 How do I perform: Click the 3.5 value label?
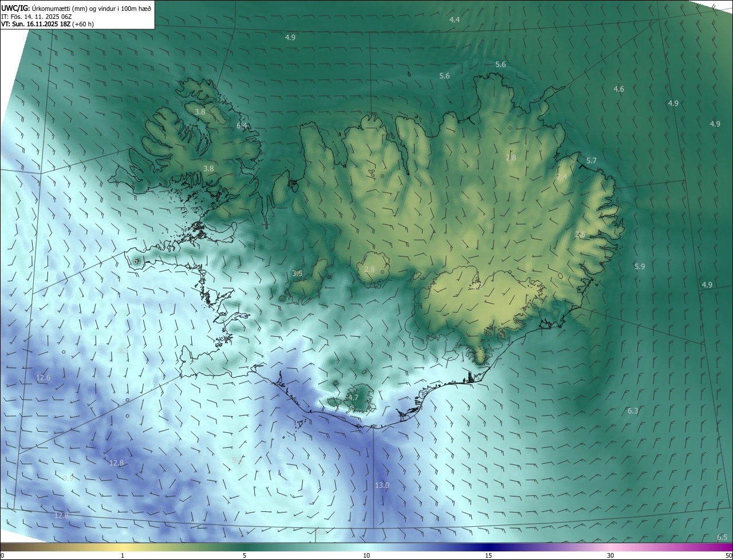point(297,274)
